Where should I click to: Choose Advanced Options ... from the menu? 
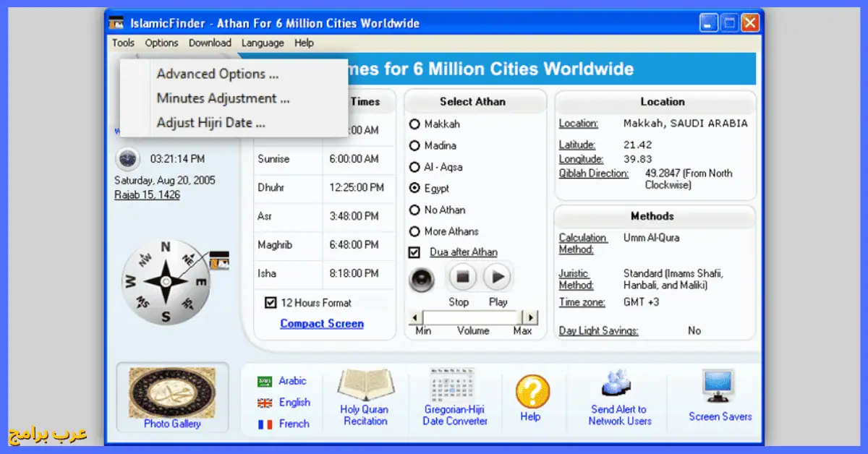[217, 74]
